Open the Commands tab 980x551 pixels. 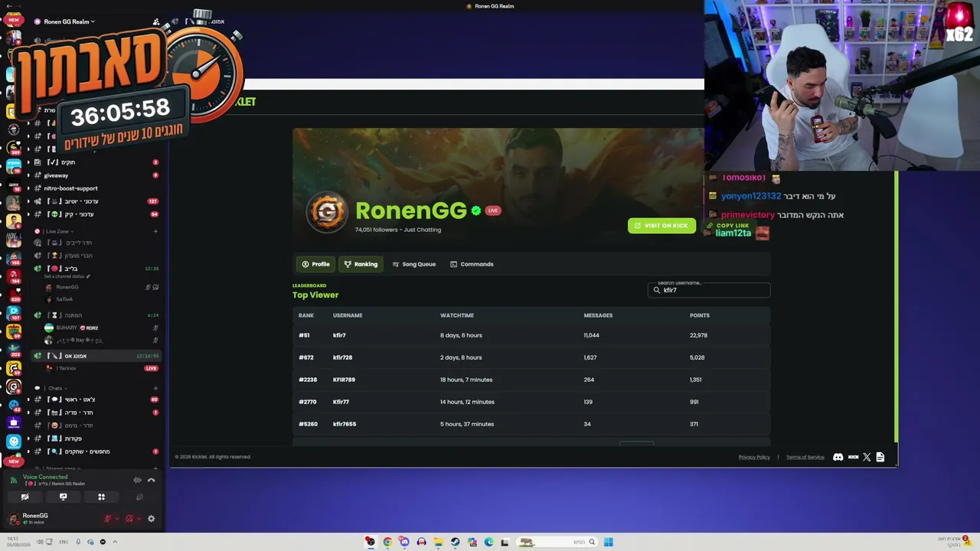472,264
